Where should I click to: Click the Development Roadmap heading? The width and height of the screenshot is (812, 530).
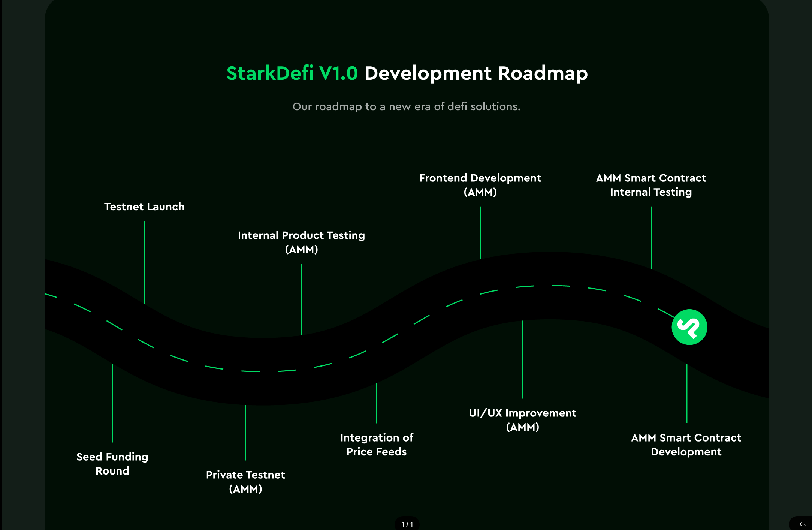point(476,74)
